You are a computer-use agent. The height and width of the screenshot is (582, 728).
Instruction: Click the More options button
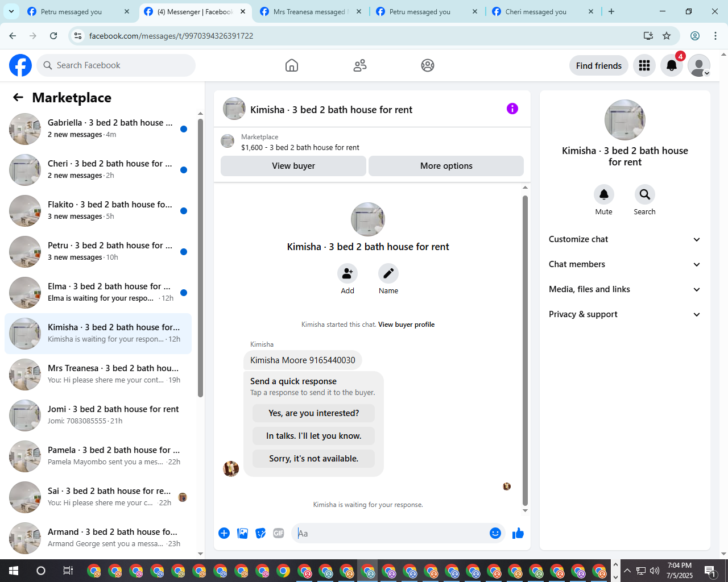446,166
